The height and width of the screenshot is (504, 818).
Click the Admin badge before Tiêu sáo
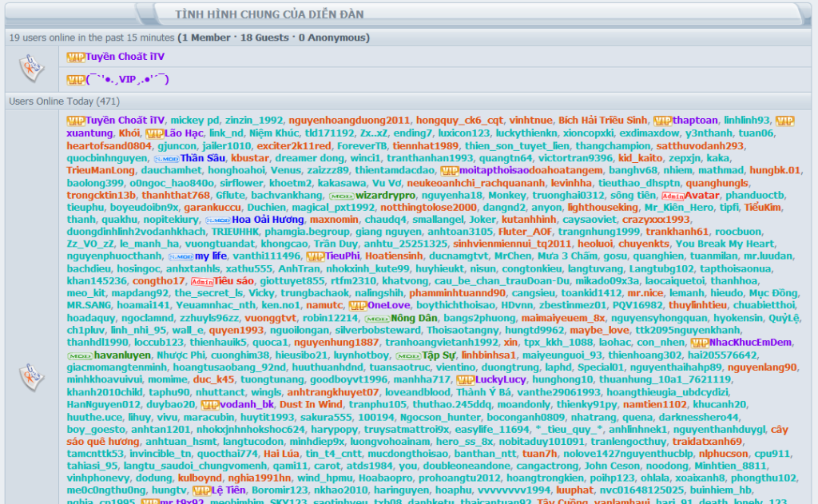[x=202, y=281]
